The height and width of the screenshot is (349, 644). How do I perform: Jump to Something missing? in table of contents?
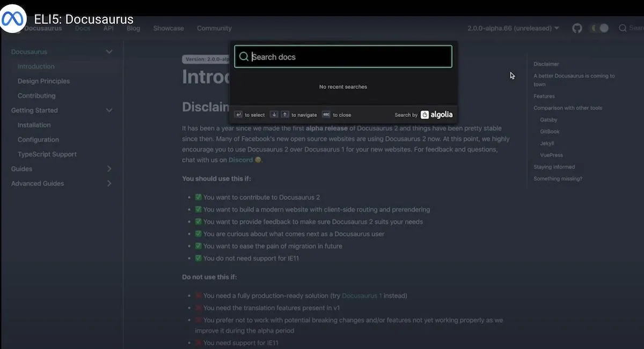point(558,179)
